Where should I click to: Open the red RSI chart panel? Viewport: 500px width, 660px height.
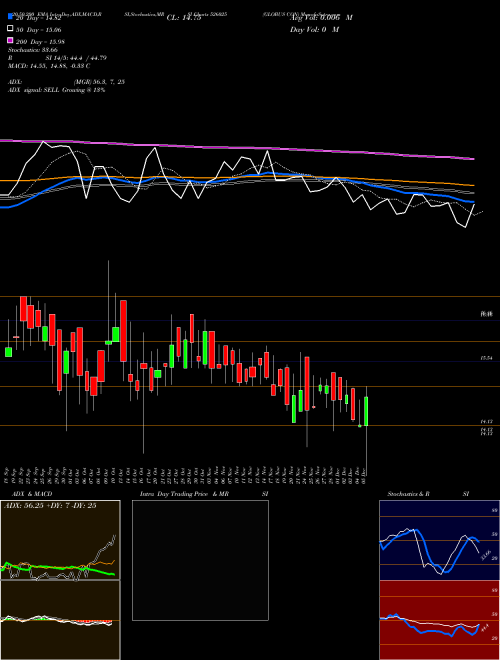tap(439, 620)
